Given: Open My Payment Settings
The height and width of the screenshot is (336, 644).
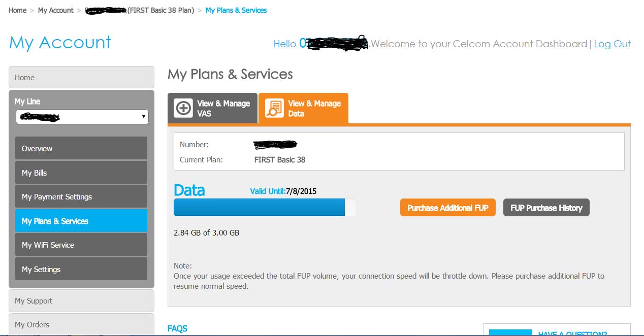Looking at the screenshot, I should tap(81, 196).
